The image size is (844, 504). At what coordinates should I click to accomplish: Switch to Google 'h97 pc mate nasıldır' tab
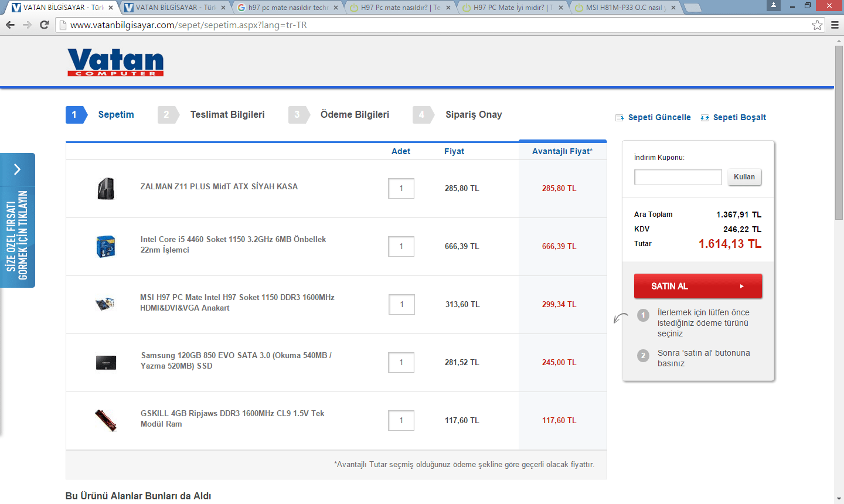coord(287,8)
